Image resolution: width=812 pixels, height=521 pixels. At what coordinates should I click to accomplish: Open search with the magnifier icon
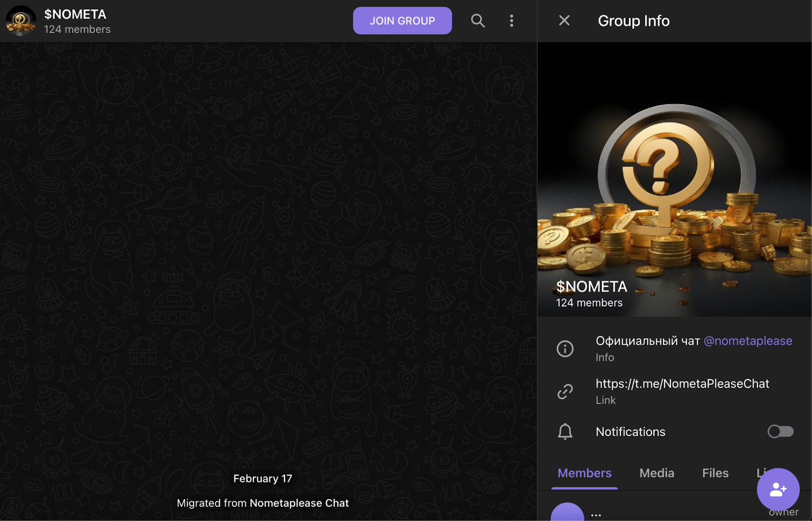click(478, 21)
